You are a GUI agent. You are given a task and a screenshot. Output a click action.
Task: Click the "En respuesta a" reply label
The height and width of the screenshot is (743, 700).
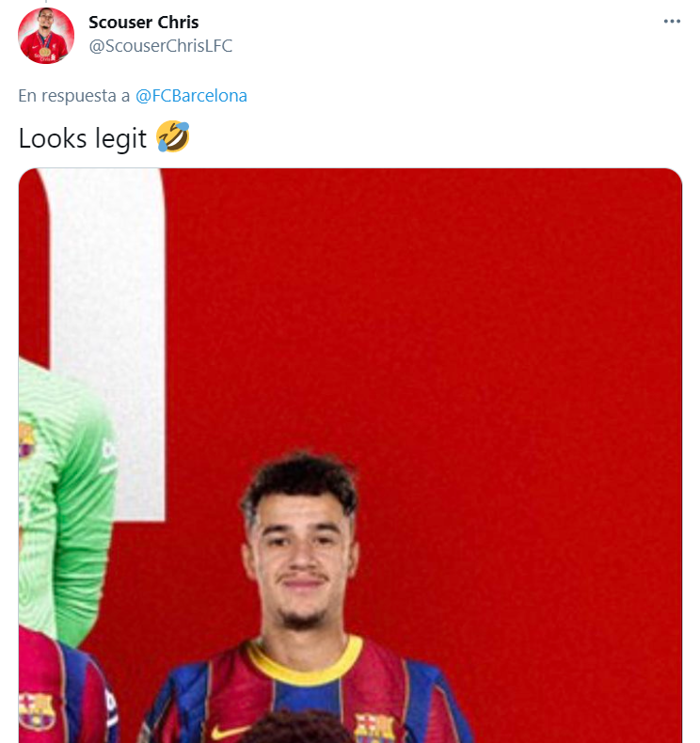[74, 95]
